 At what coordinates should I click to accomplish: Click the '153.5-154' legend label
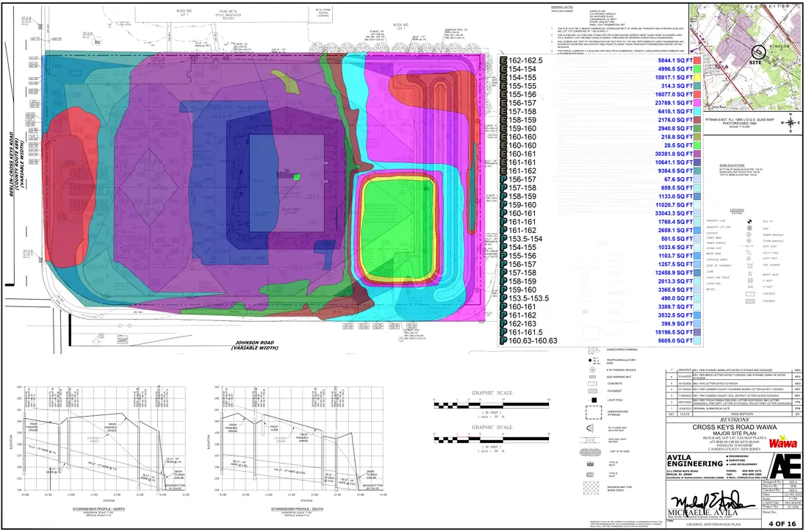click(x=525, y=239)
